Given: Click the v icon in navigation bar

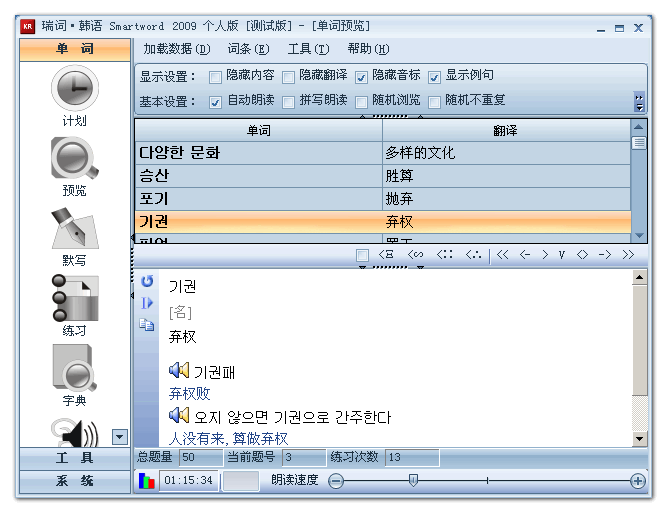Looking at the screenshot, I should pos(562,254).
